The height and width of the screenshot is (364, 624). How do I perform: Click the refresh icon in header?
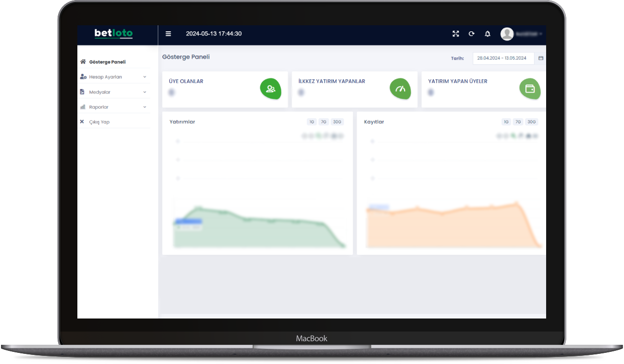point(471,34)
